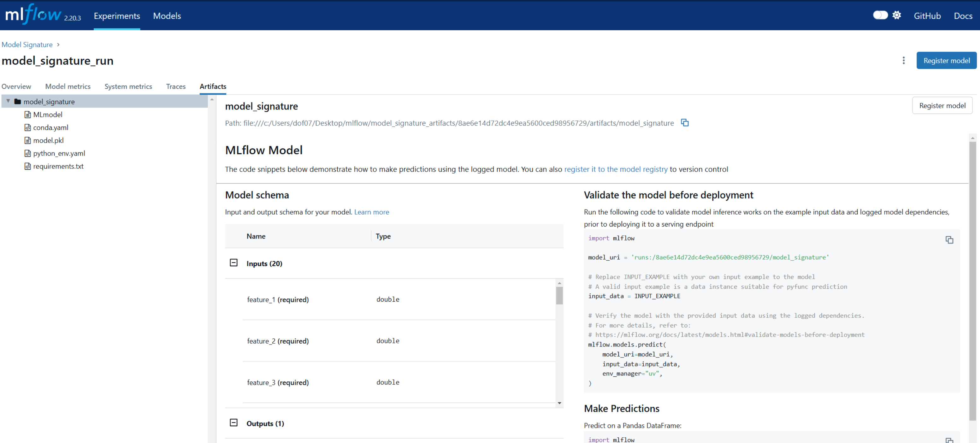Open the register it to the model registry link
Image resolution: width=980 pixels, height=443 pixels.
pyautogui.click(x=616, y=169)
